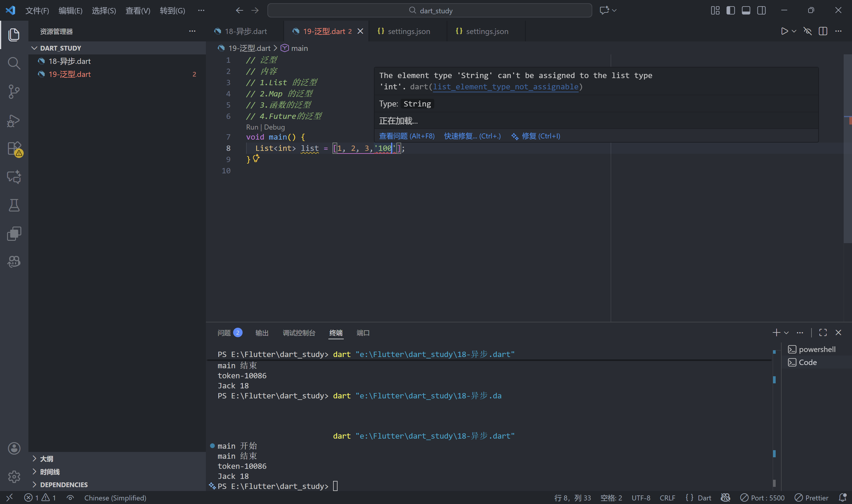The image size is (852, 504).
Task: Switch to the 18-异步.dart editor tab
Action: (x=246, y=31)
